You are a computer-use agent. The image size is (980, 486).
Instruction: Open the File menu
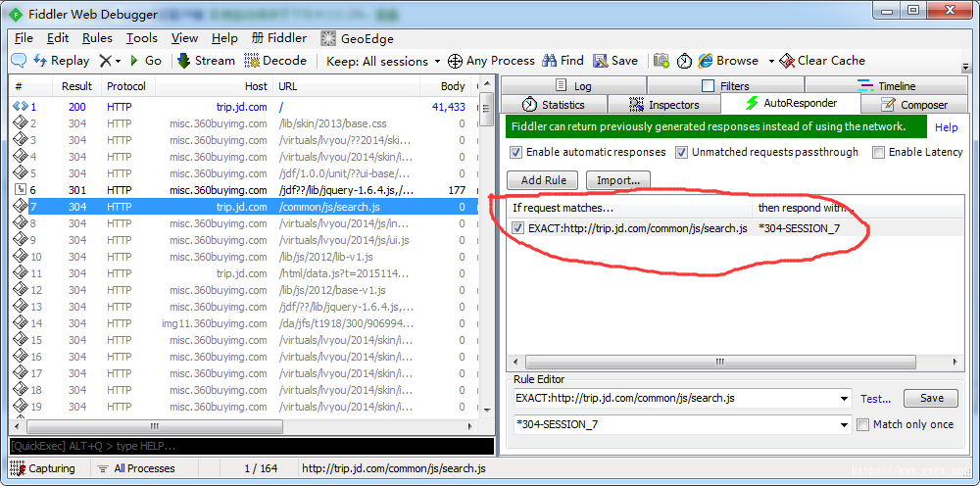tap(24, 38)
